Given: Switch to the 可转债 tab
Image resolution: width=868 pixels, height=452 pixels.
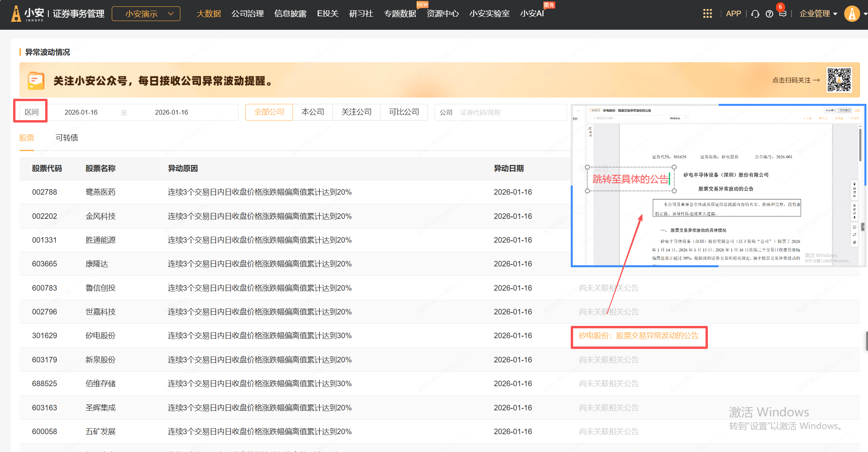Looking at the screenshot, I should 67,138.
